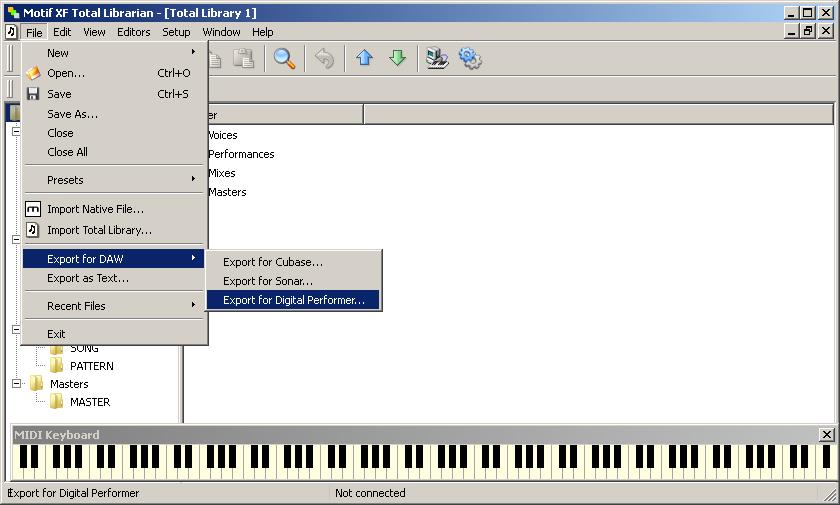Open the Setup menu
Viewport: 840px width, 505px height.
(176, 32)
